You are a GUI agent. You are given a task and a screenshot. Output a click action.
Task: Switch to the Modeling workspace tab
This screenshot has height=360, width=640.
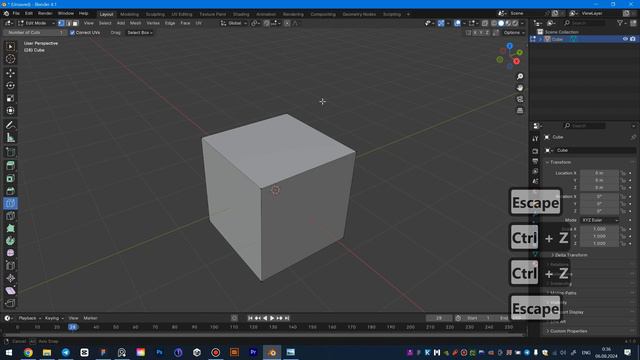pos(129,14)
